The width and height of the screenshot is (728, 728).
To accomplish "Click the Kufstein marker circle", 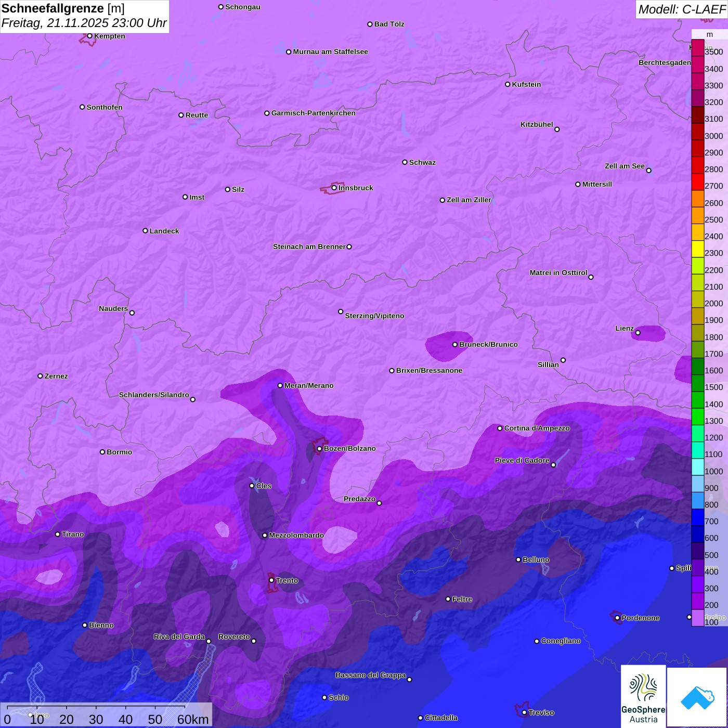I will click(508, 84).
